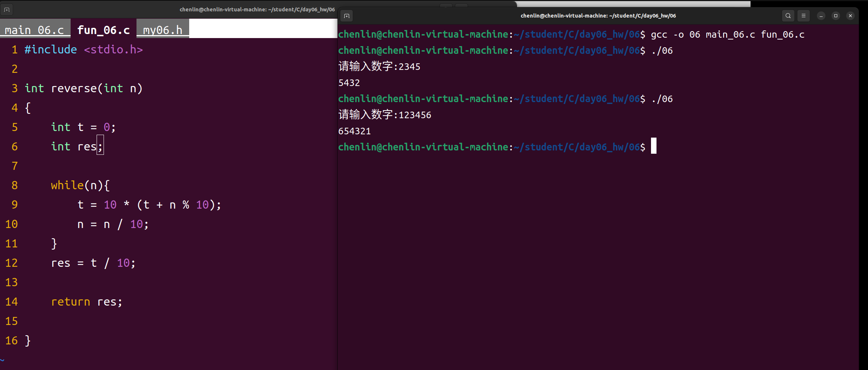
Task: Click output '5432' in terminal
Action: coord(349,83)
